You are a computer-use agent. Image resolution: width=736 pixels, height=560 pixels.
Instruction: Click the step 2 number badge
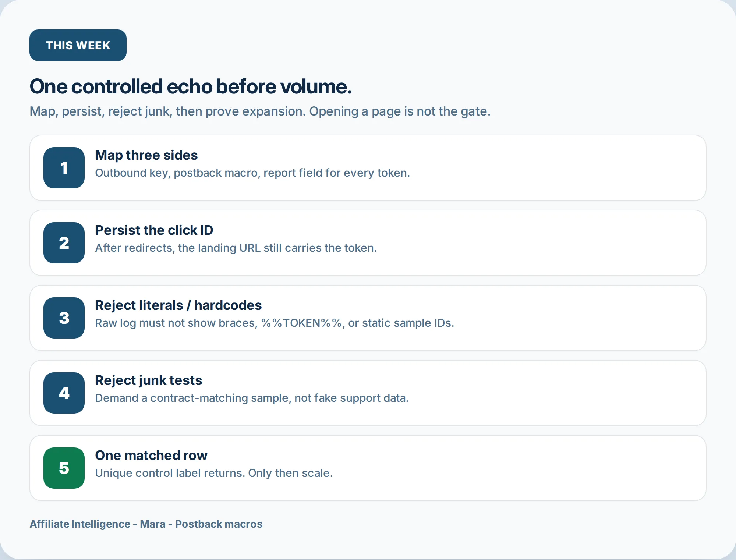(x=64, y=243)
